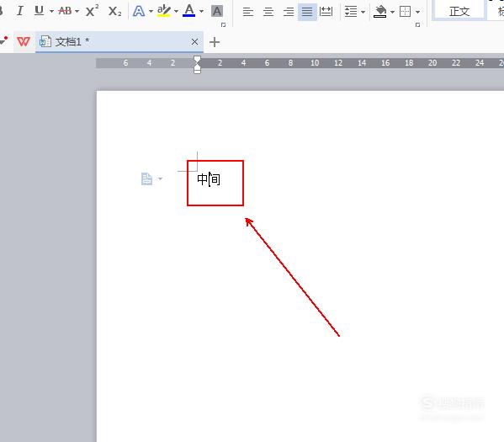Viewport: 504px width, 442px height.
Task: Open shading color dropdown arrow
Action: pyautogui.click(x=392, y=13)
